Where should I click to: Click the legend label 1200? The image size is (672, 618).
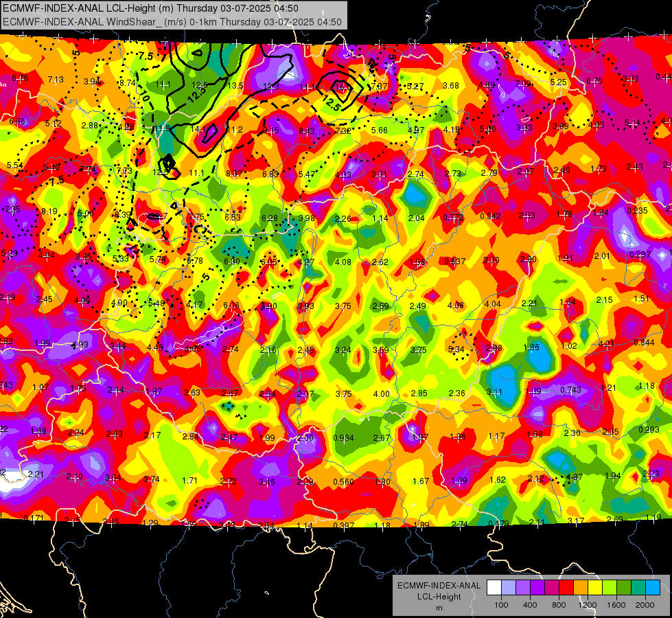[x=587, y=605]
